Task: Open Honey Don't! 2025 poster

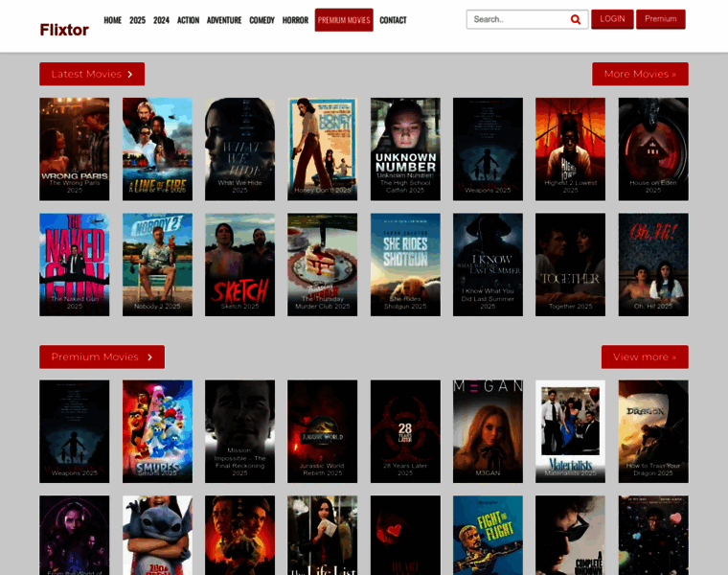Action: [x=322, y=149]
